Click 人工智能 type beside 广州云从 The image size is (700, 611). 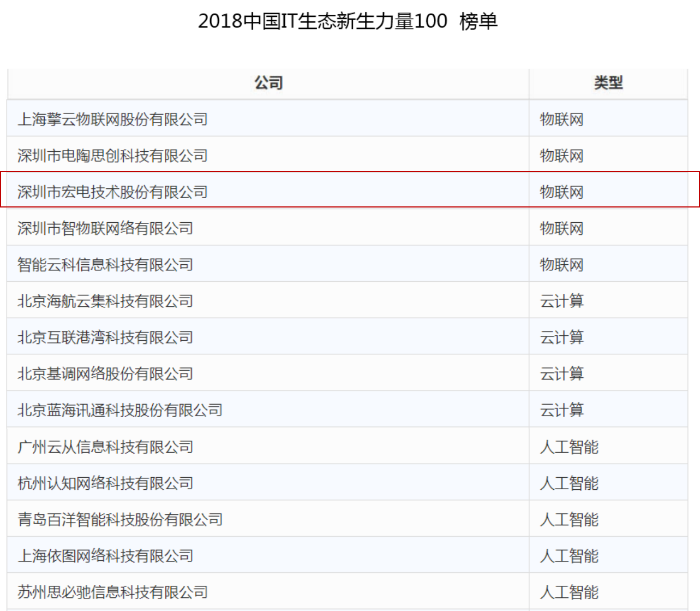click(569, 447)
